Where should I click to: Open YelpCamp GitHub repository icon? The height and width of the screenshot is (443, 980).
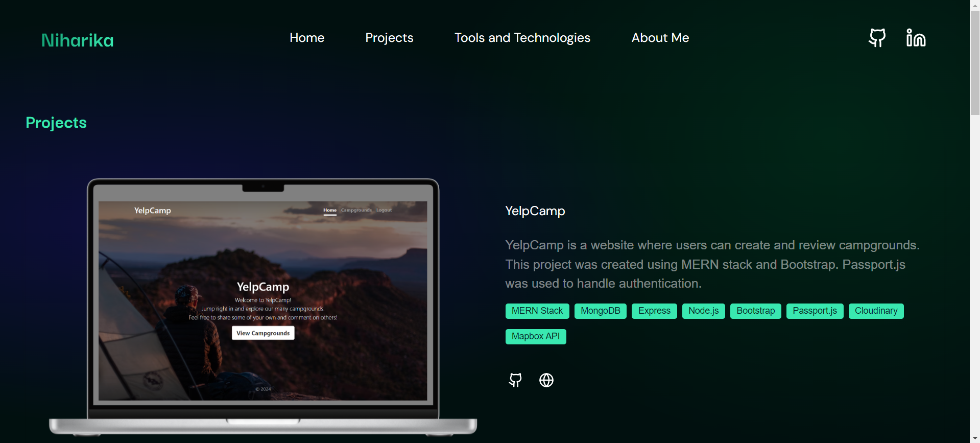(515, 380)
